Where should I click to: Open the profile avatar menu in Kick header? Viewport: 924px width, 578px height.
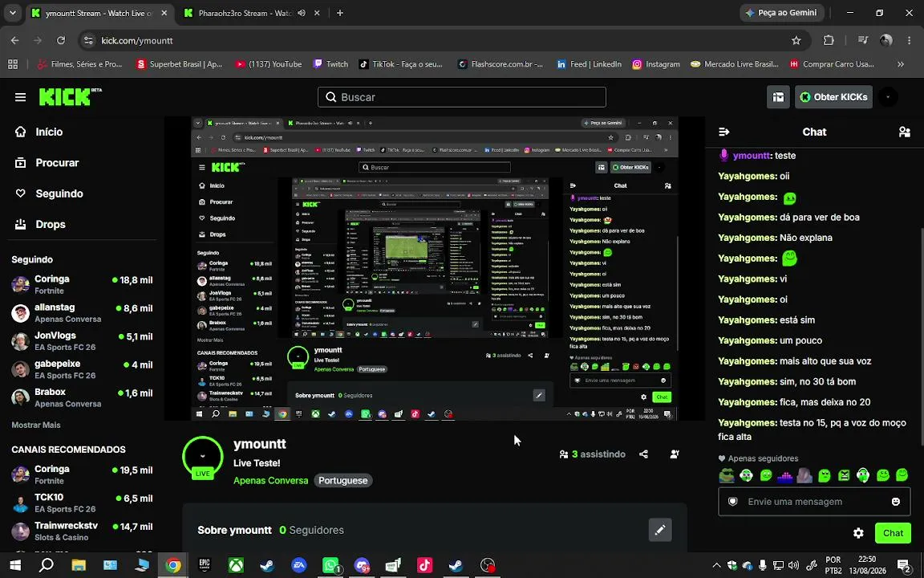887,97
